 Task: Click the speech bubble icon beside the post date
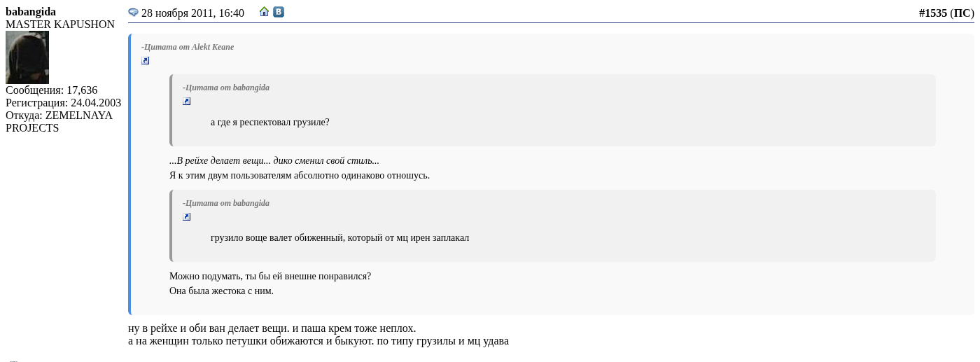133,13
